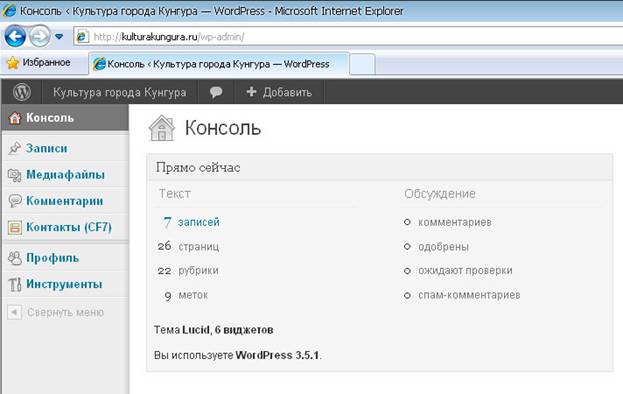Collapse sidebar via Свернуть меню label

click(66, 313)
